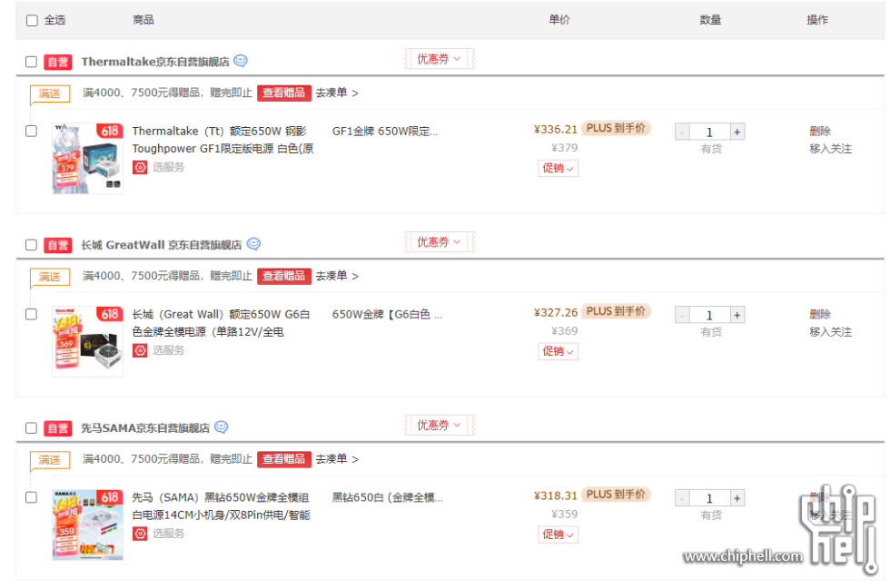890x588 pixels.
Task: Delete the Thermaltake power supply item
Action: [x=820, y=131]
